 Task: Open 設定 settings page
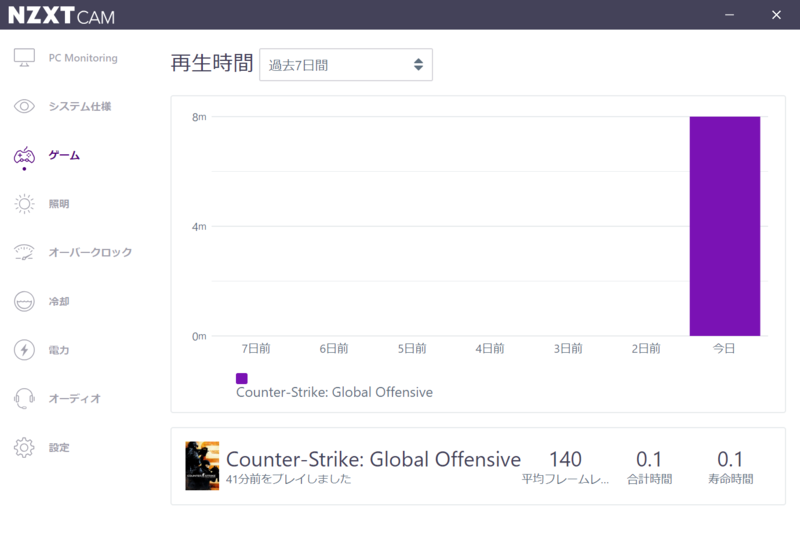[59, 447]
